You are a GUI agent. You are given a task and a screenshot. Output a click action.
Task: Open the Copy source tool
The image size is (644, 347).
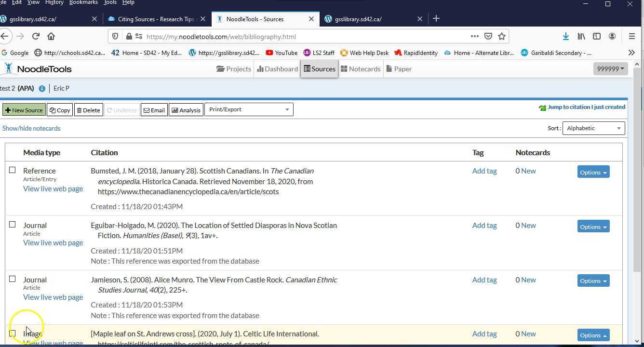coord(59,109)
